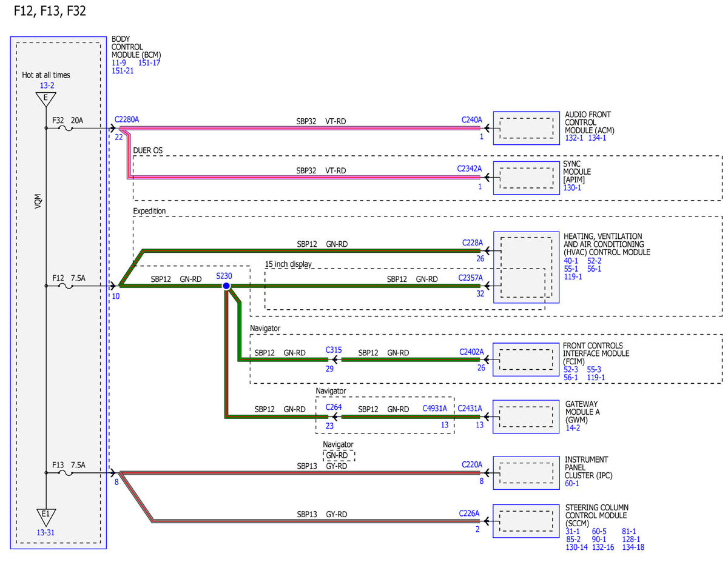Click the E1 triangle symbol
728x562 pixels.
click(x=46, y=515)
